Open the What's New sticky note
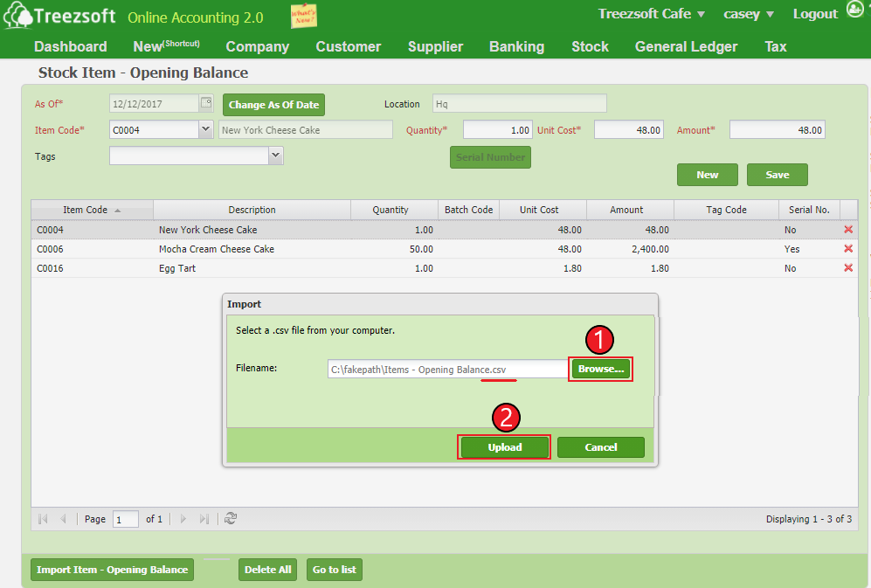Image resolution: width=871 pixels, height=588 pixels. (303, 15)
